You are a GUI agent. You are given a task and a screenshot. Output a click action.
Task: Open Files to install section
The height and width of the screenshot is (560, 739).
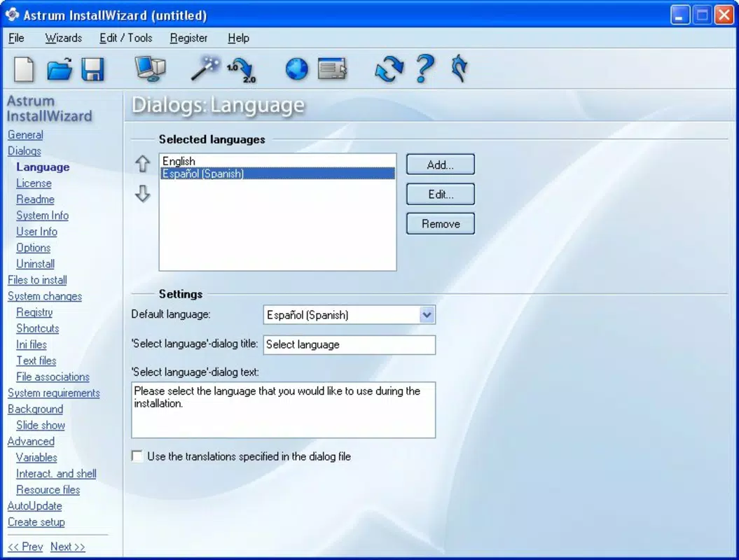(x=37, y=280)
